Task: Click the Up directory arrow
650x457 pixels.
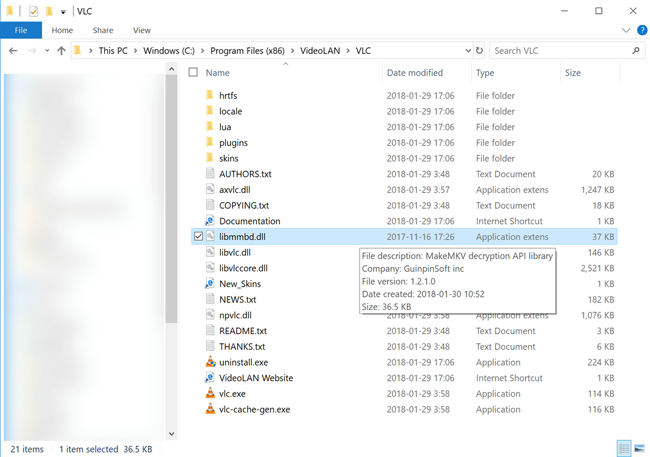Action: [x=62, y=50]
